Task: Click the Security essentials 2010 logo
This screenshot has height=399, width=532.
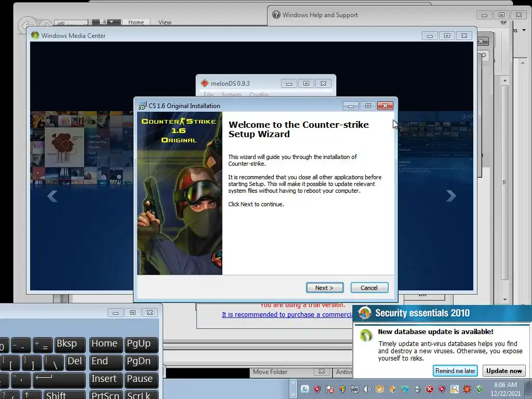Action: tap(365, 313)
